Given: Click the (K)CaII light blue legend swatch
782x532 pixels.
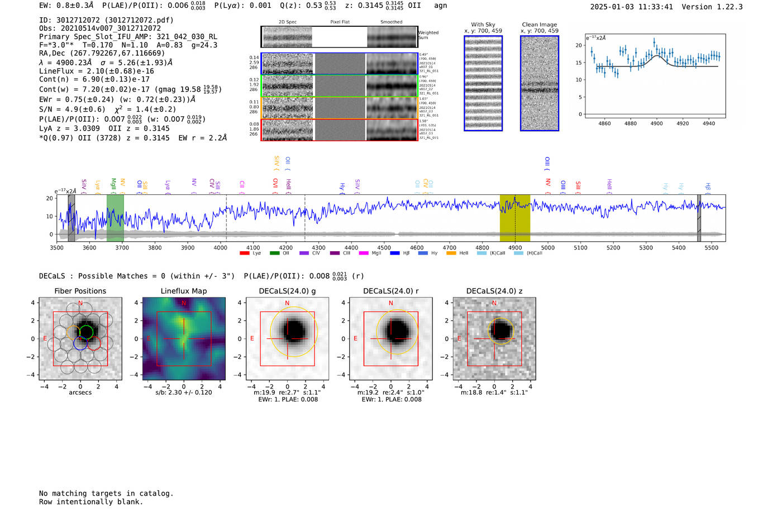Looking at the screenshot, I should (x=481, y=253).
